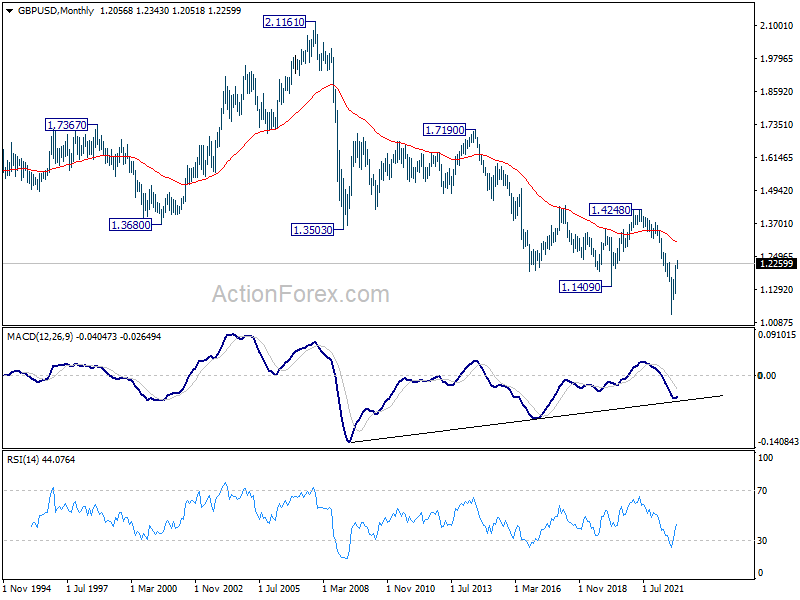This screenshot has height=600, width=800.
Task: Click the 1 Nov 2018 date label
Action: click(603, 589)
